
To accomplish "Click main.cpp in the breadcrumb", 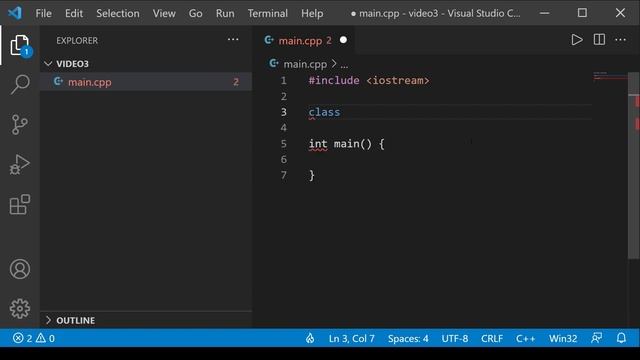I will click(305, 64).
